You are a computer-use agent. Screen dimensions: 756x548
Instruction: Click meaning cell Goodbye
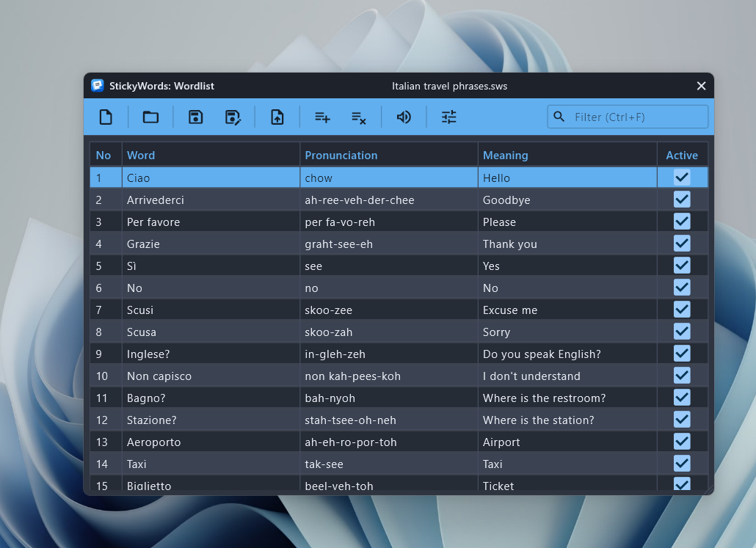[567, 200]
